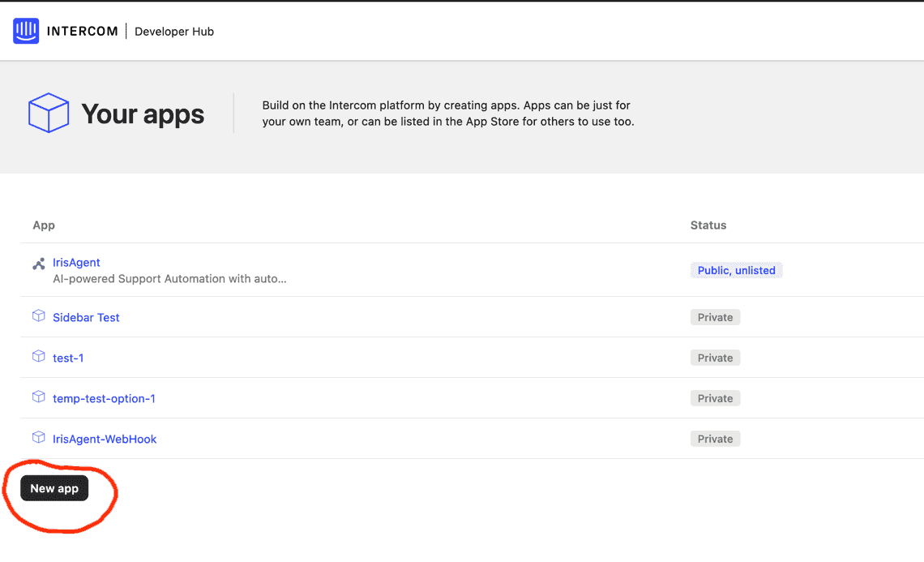Screen dimensions: 924x562
Task: Click the IrisAgent app icon
Action: click(x=38, y=264)
